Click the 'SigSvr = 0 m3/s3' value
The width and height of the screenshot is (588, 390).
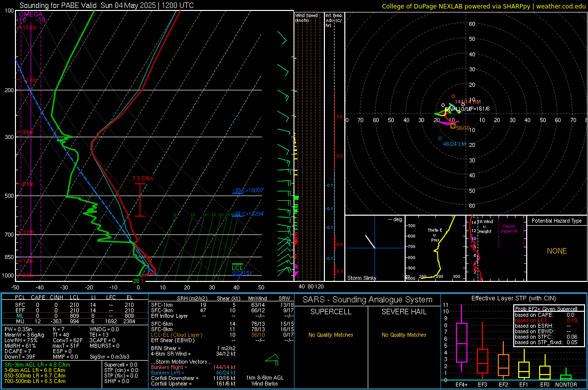(x=110, y=357)
